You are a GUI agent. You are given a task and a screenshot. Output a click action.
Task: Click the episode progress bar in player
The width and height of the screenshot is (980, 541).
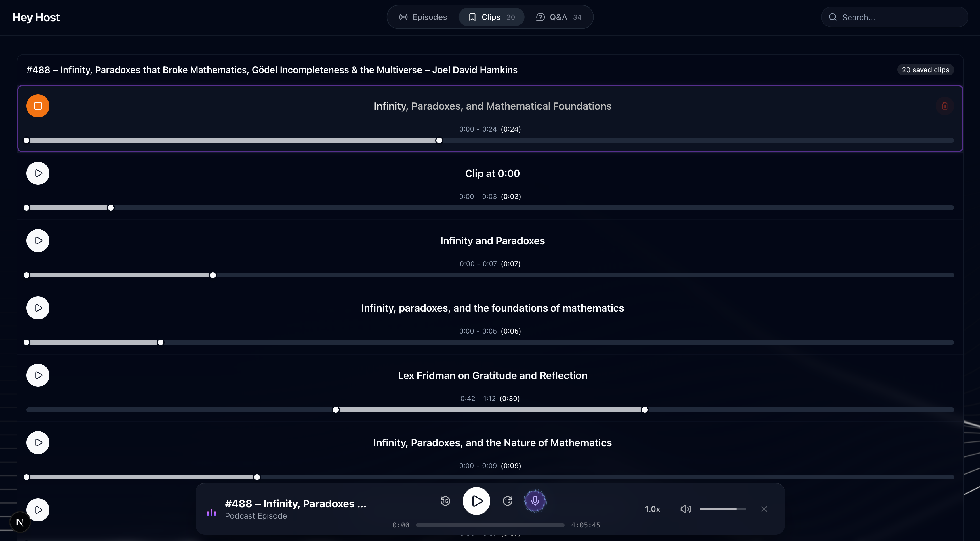click(490, 525)
